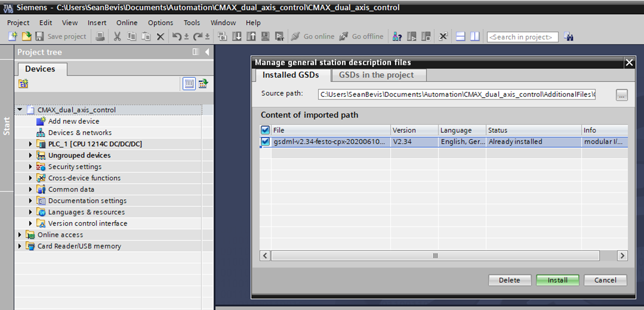Open the redo history dropdown arrow
The image size is (644, 310).
coord(207,37)
